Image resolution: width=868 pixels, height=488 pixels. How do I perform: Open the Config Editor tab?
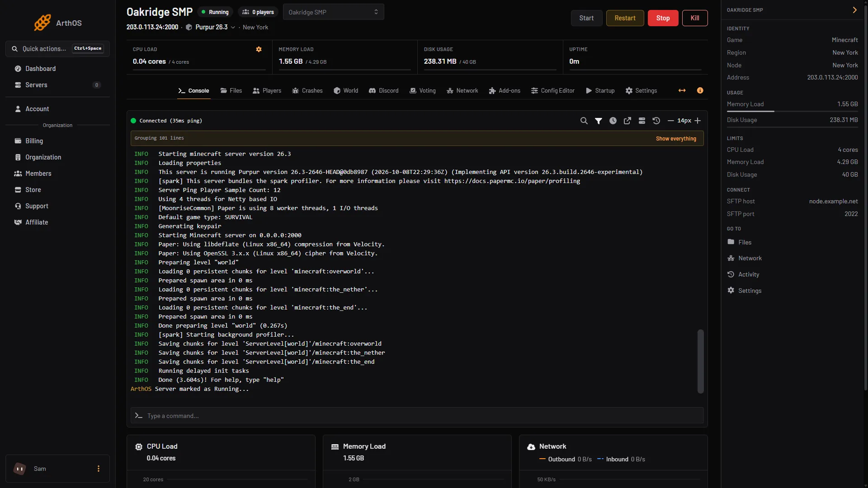552,90
